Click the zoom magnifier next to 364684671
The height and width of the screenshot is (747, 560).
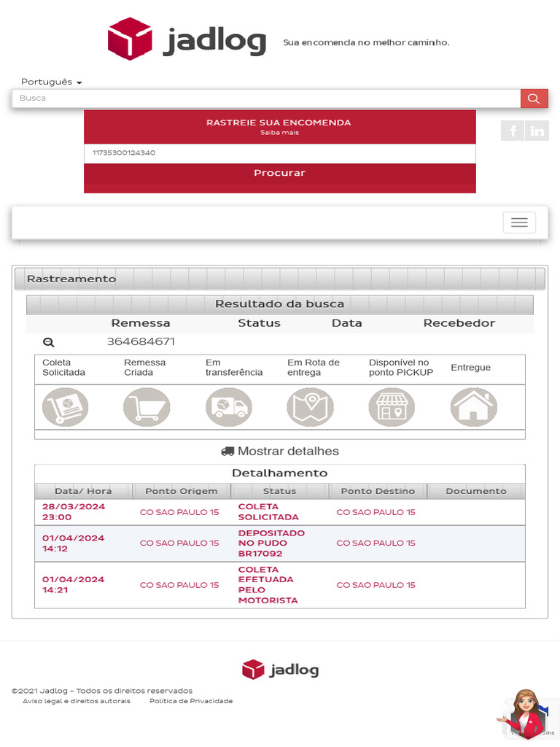pos(49,342)
